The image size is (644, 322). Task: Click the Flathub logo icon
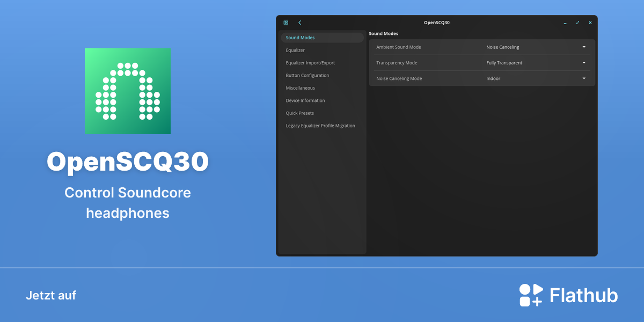(x=531, y=295)
